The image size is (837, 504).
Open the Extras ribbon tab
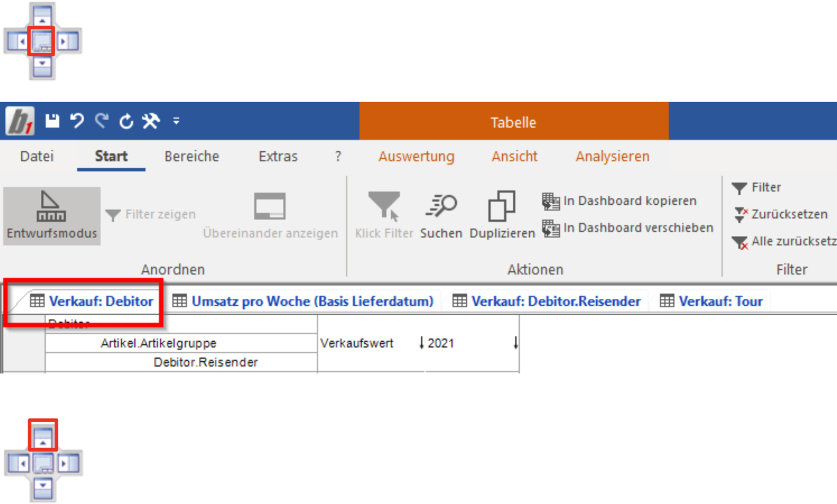[x=278, y=156]
